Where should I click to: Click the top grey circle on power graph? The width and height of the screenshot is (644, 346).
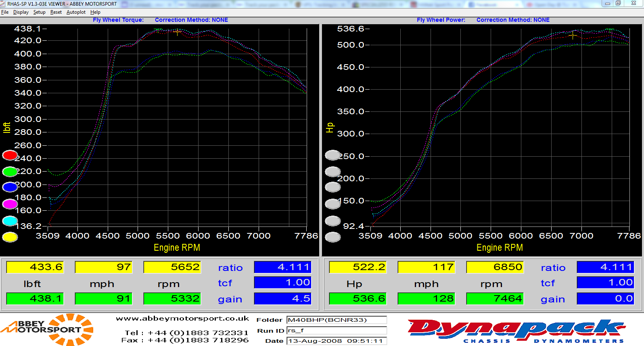click(333, 155)
